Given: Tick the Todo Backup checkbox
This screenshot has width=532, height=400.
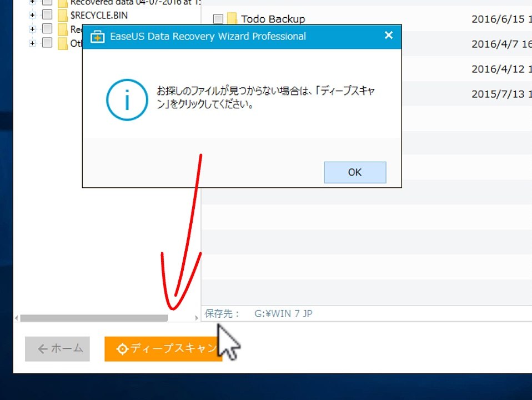Looking at the screenshot, I should tap(218, 19).
